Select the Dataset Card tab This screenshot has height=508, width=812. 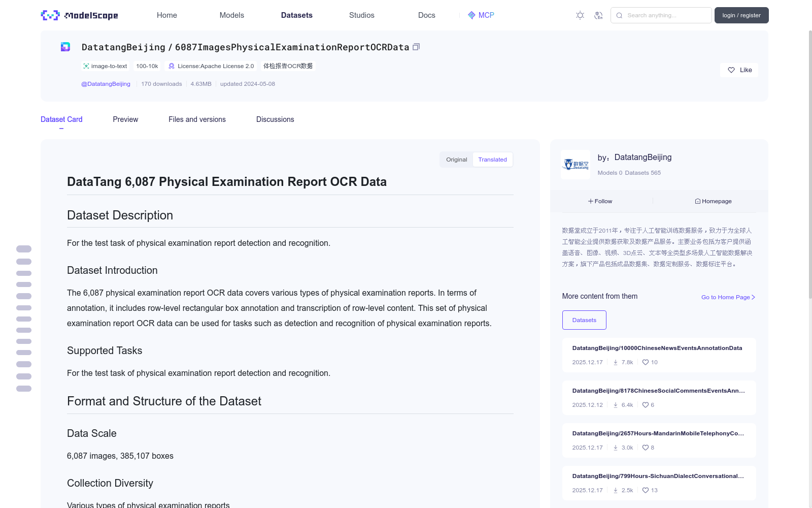point(61,119)
